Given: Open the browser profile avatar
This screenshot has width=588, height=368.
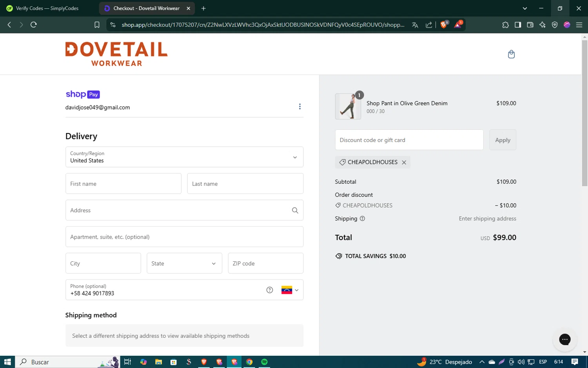Looking at the screenshot, I should (x=567, y=25).
